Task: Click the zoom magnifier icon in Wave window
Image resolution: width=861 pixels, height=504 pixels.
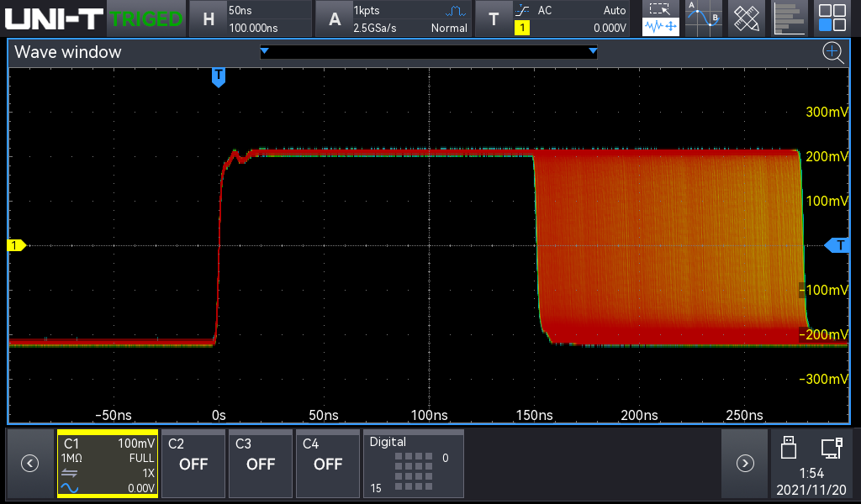Action: pyautogui.click(x=832, y=53)
